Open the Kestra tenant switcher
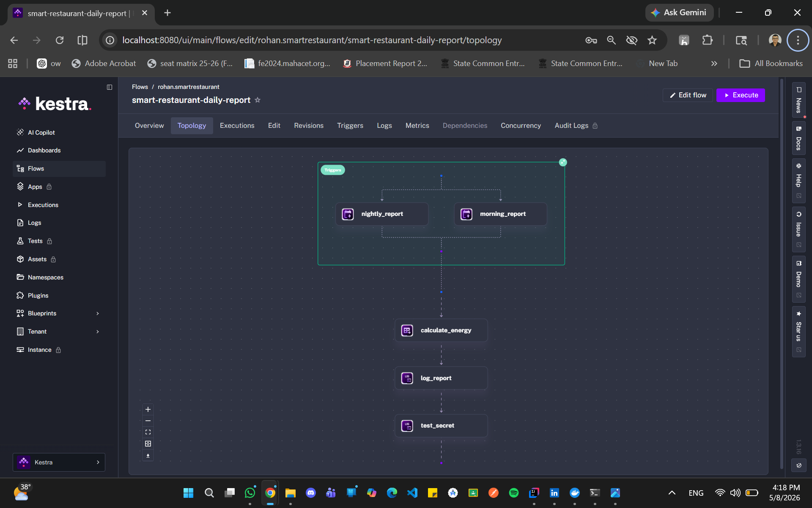The height and width of the screenshot is (508, 812). tap(59, 462)
